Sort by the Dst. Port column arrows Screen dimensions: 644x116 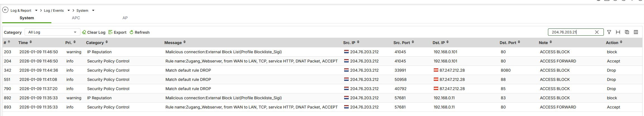pos(519,42)
